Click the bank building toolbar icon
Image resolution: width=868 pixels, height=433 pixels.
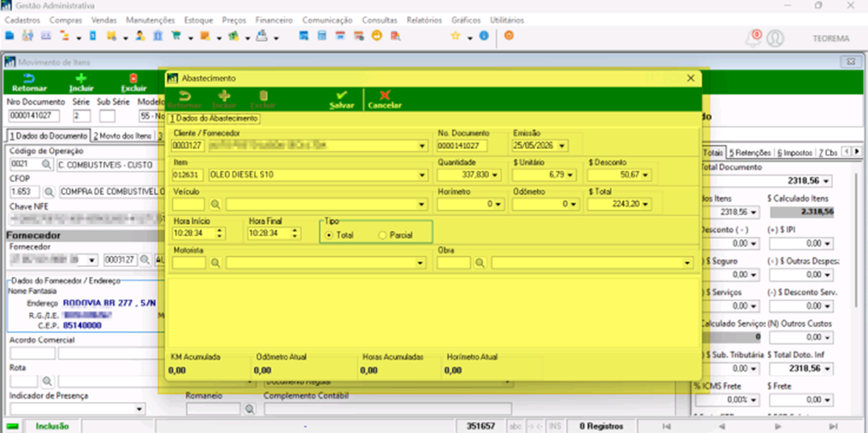coord(157,36)
